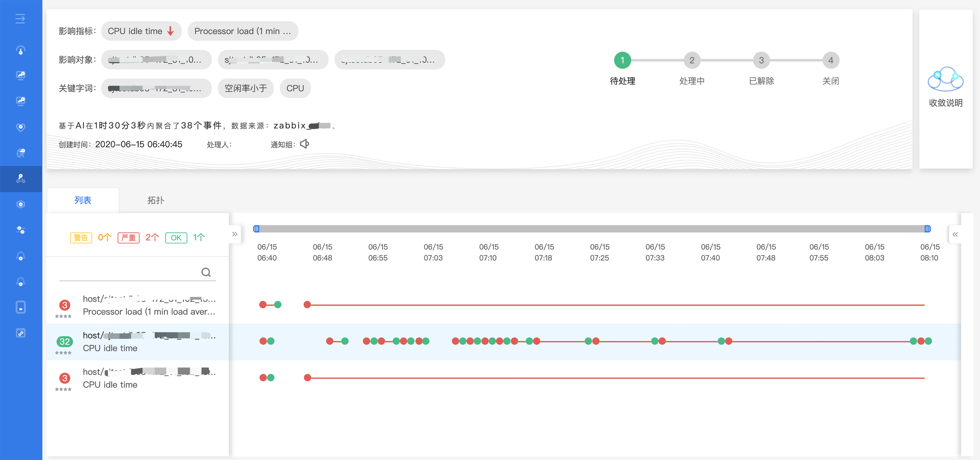This screenshot has height=460, width=980.
Task: Toggle the 严重 severity filter
Action: point(128,238)
